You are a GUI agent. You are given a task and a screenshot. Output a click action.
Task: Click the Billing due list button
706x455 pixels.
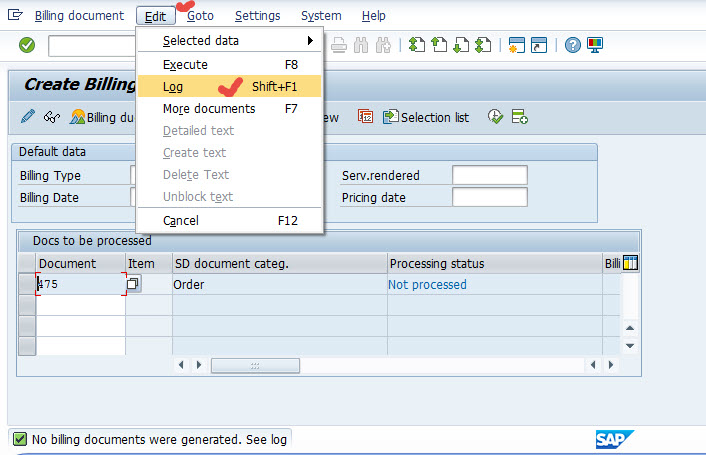[x=102, y=117]
